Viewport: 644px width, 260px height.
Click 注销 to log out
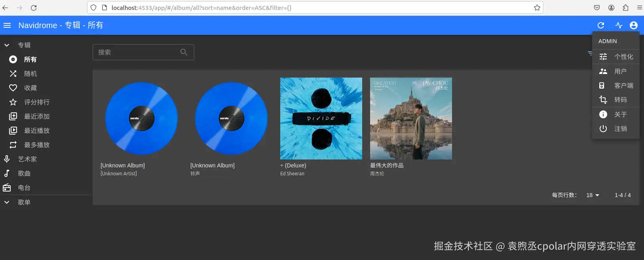click(x=616, y=129)
